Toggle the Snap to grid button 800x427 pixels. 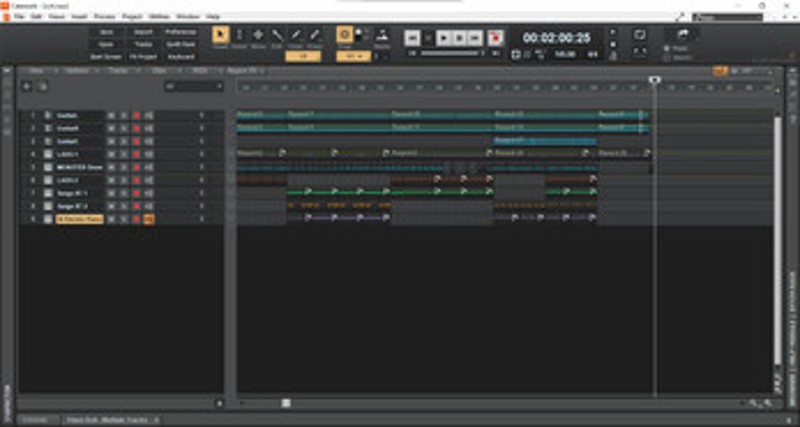pos(344,35)
